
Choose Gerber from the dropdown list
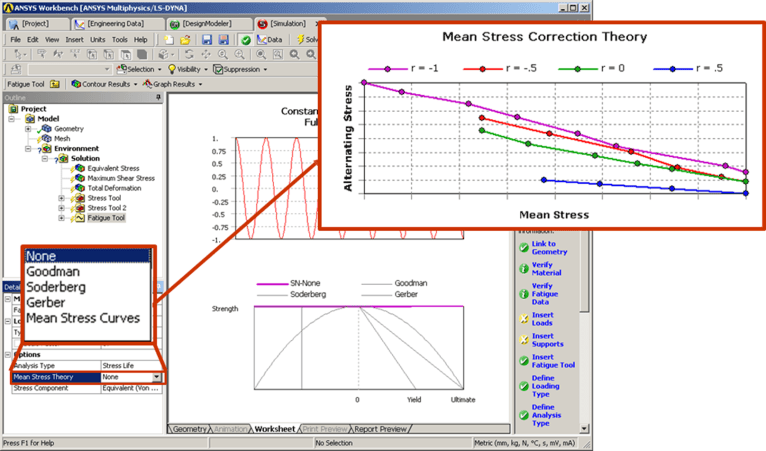tap(45, 303)
